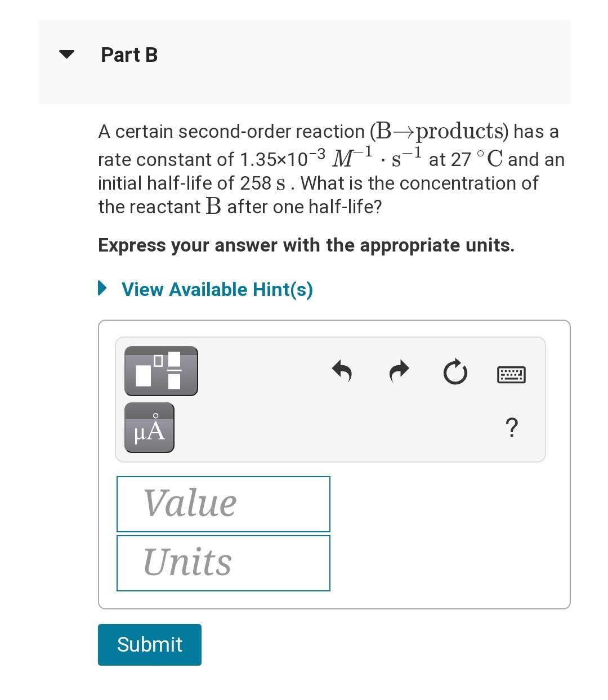
Task: Click the undo arrow in the equation toolbar
Action: [343, 372]
